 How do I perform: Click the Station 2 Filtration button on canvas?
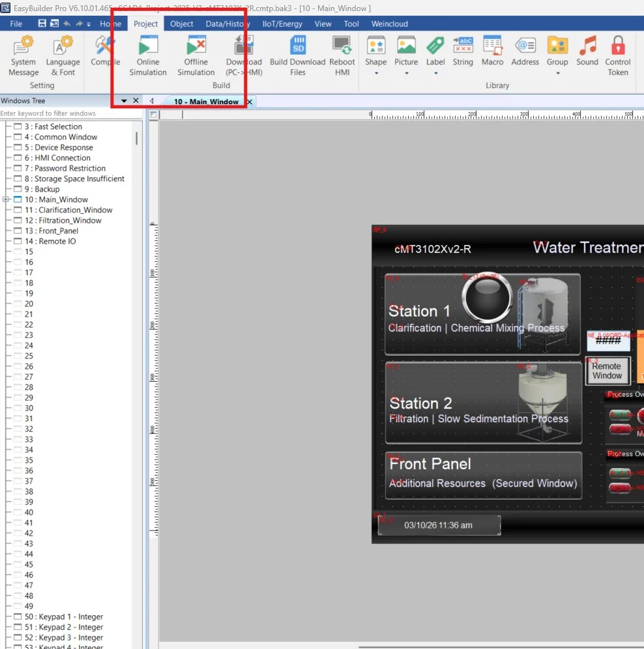click(x=483, y=402)
